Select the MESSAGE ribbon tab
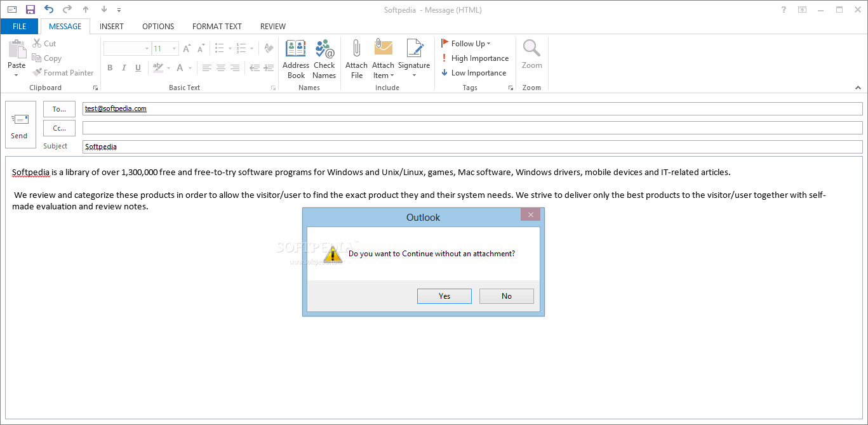 pos(65,27)
